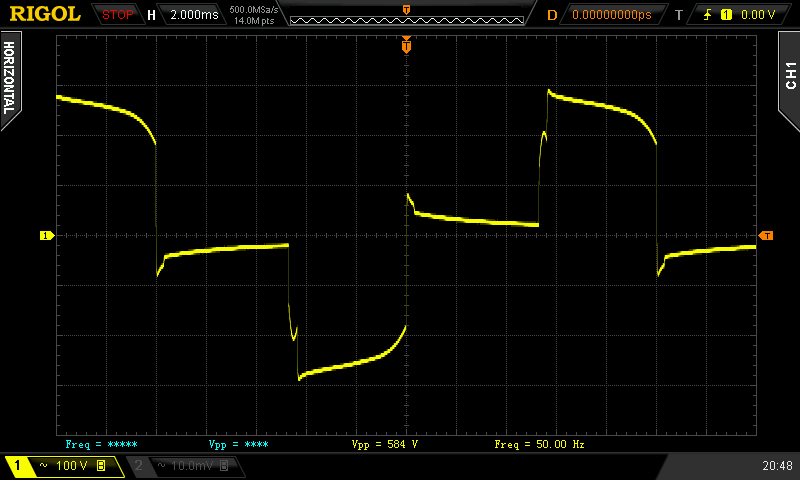This screenshot has width=800, height=480.
Task: Click the rising edge trigger icon
Action: [709, 15]
